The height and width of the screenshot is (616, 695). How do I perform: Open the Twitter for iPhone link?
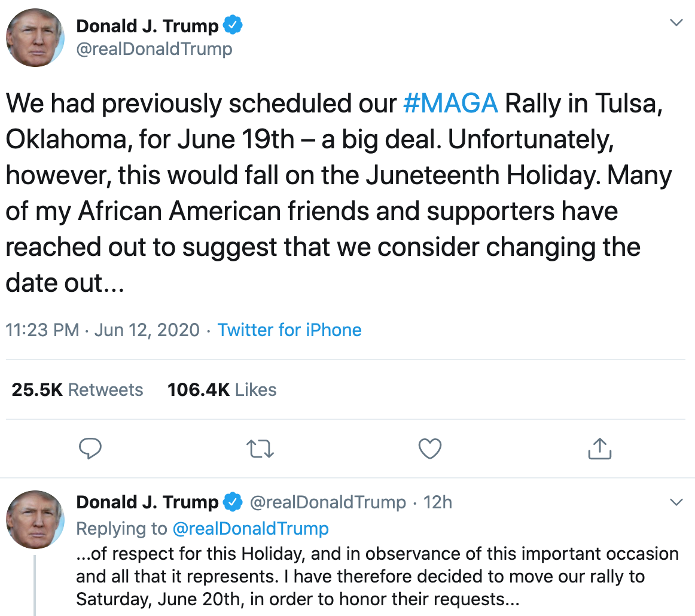pyautogui.click(x=289, y=330)
